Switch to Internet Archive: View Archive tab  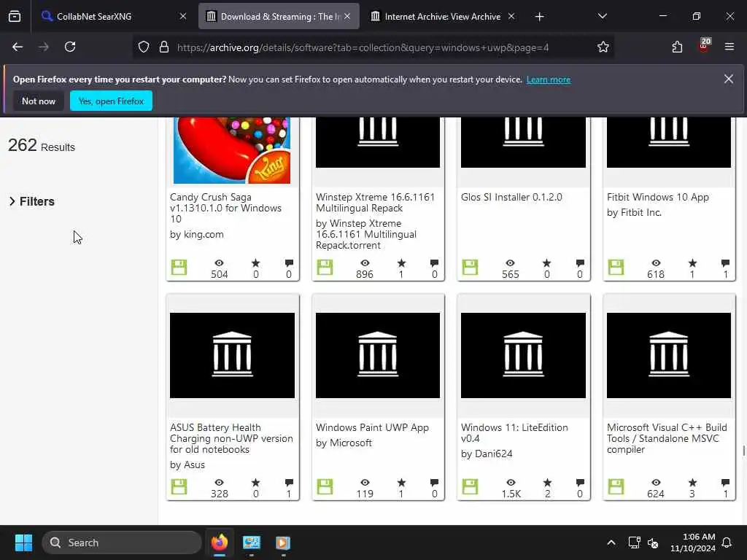[443, 16]
